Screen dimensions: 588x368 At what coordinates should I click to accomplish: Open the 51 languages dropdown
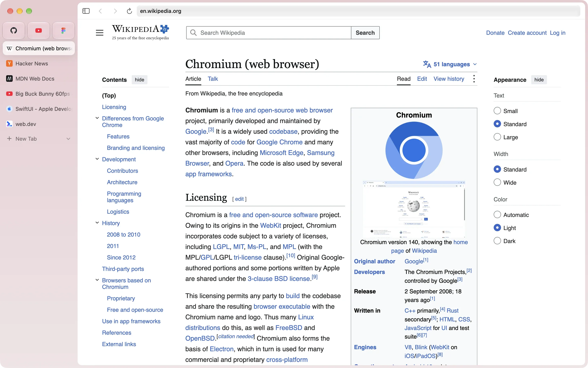tap(450, 64)
